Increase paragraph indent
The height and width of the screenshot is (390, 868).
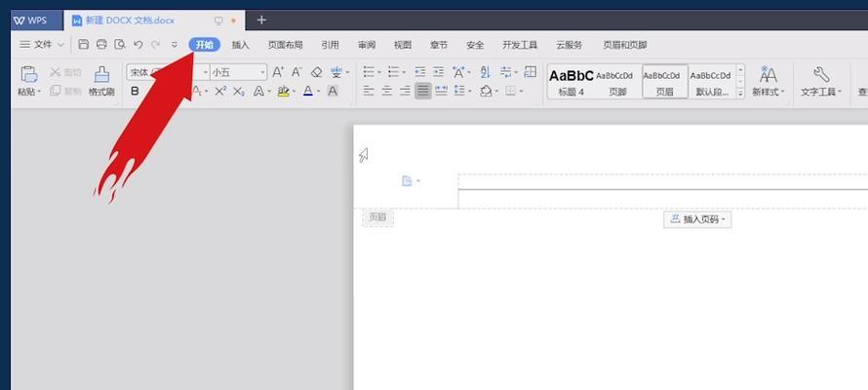click(x=439, y=72)
